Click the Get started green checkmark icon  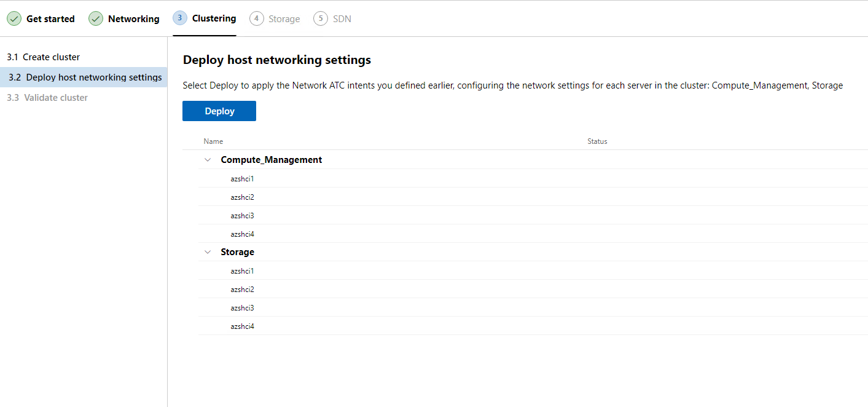(x=14, y=19)
